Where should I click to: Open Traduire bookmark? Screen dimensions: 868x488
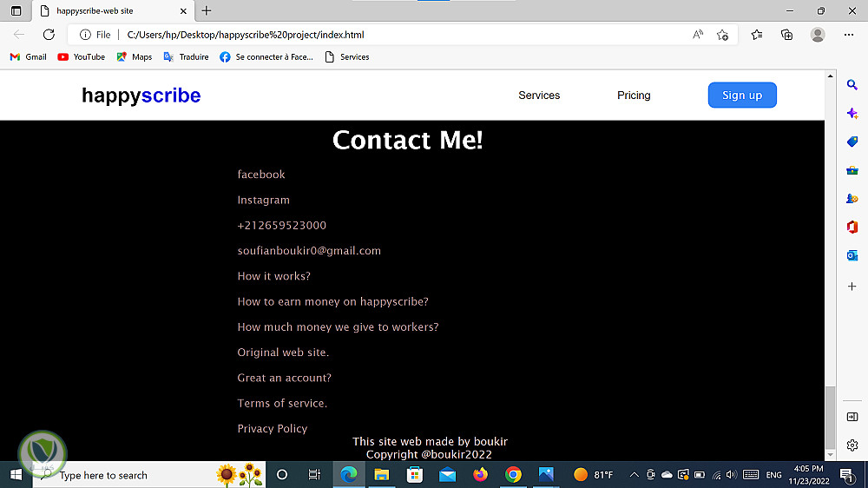click(186, 57)
